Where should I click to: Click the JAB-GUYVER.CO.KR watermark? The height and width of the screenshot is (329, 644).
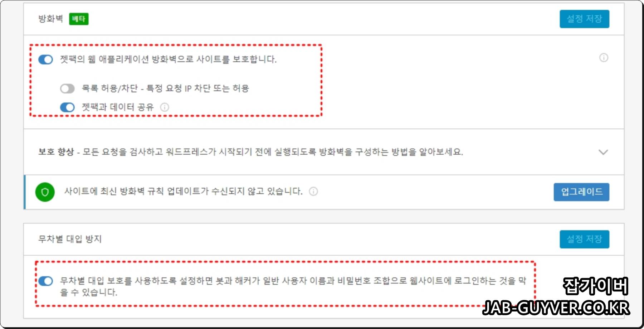coord(556,308)
